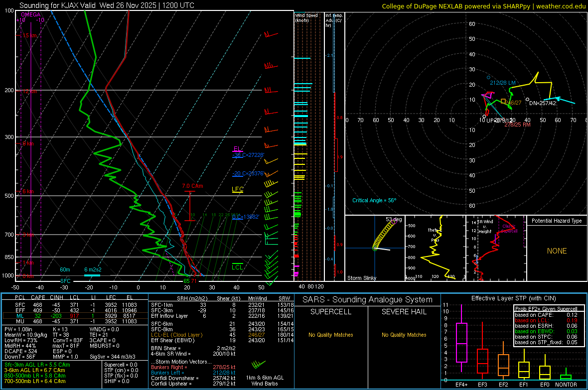Select the SFC parcel row
588x390 pixels.
click(x=75, y=305)
